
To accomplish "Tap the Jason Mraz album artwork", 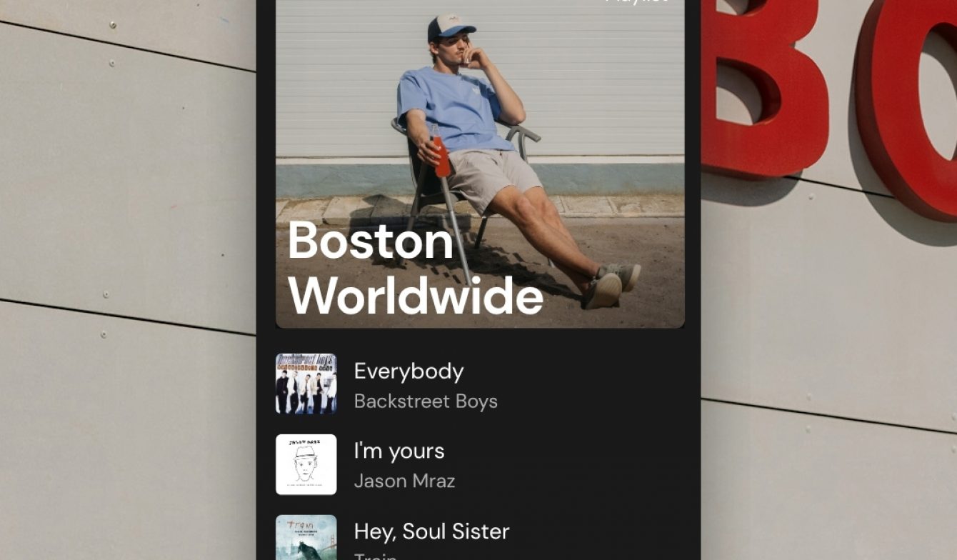I will (x=306, y=464).
